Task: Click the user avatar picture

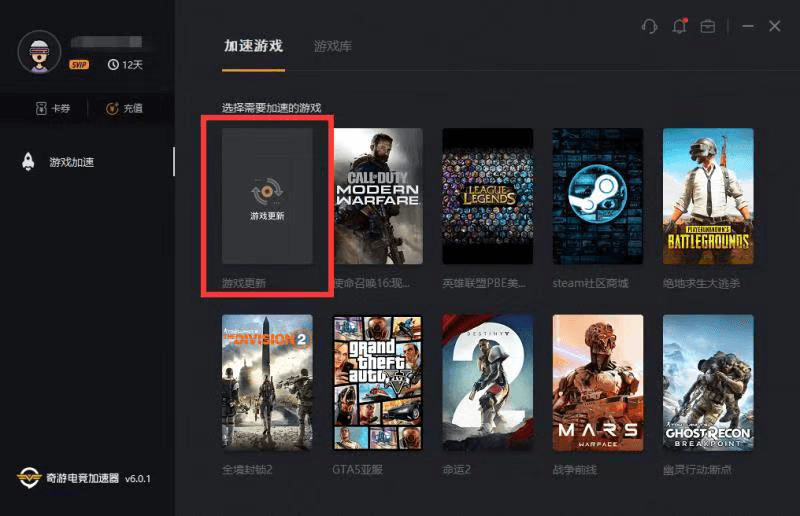Action: tap(39, 53)
